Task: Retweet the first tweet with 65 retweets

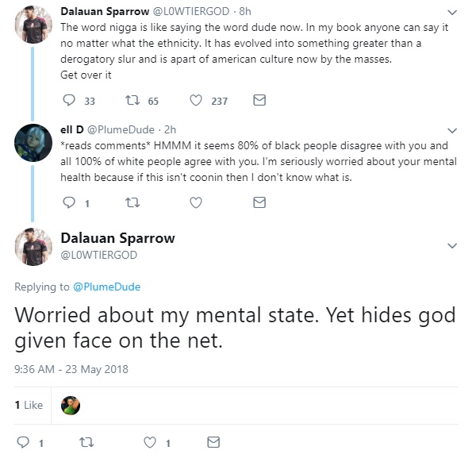Action: point(132,100)
